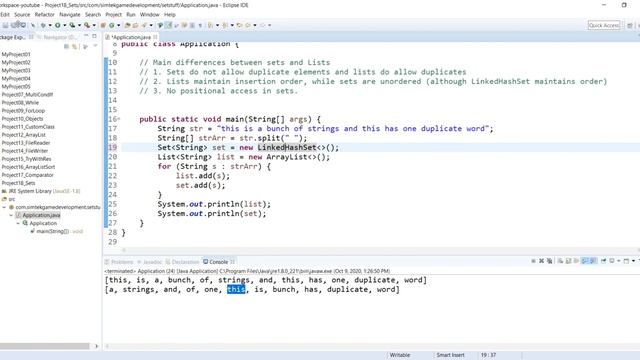Open the Debug button dropdown arrow

pos(50,25)
